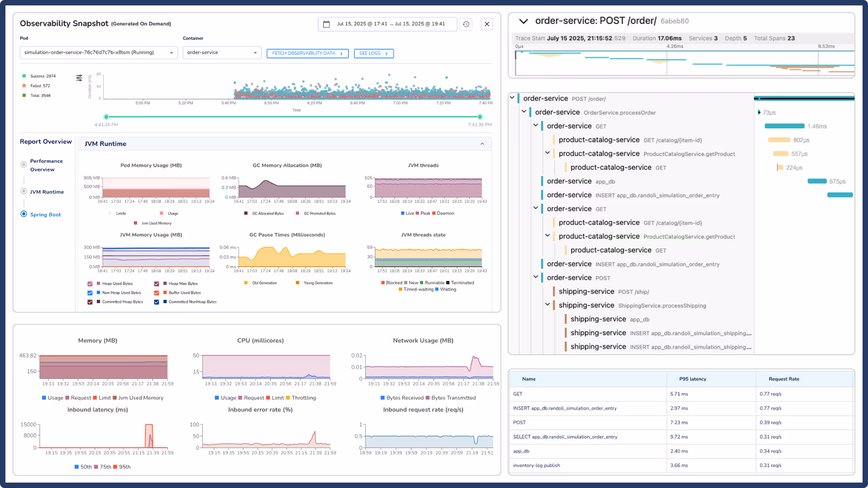Click Fetch Observability Data button
The height and width of the screenshot is (488, 868).
point(307,53)
